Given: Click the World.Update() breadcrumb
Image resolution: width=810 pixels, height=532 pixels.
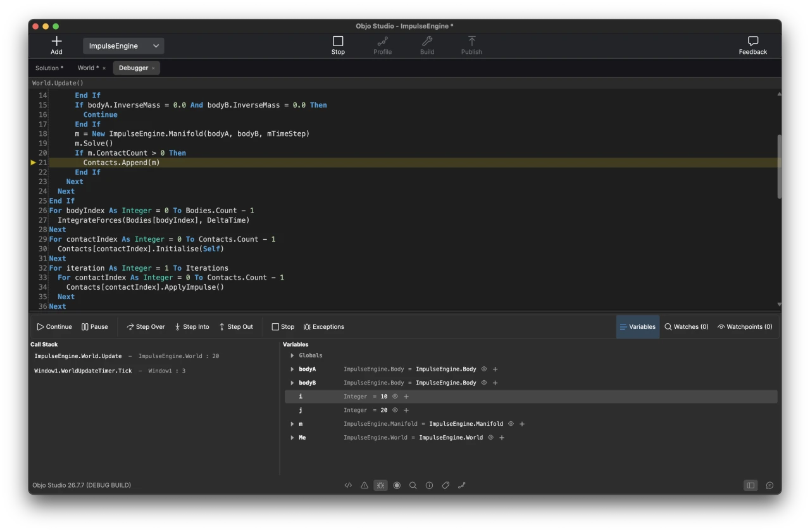Looking at the screenshot, I should pyautogui.click(x=58, y=83).
